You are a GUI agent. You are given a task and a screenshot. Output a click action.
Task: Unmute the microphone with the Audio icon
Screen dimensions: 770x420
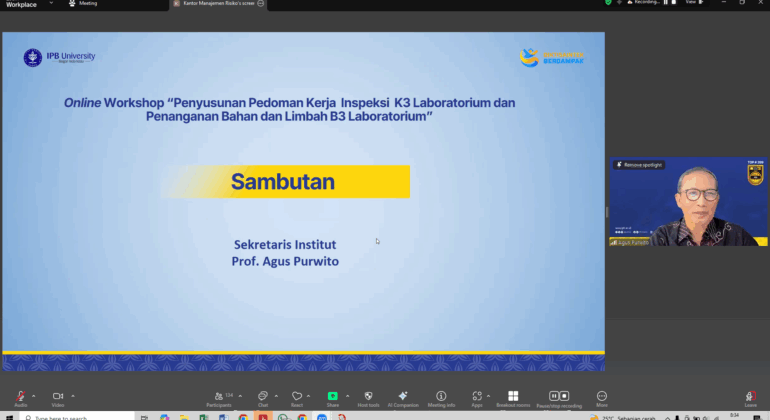(21, 396)
